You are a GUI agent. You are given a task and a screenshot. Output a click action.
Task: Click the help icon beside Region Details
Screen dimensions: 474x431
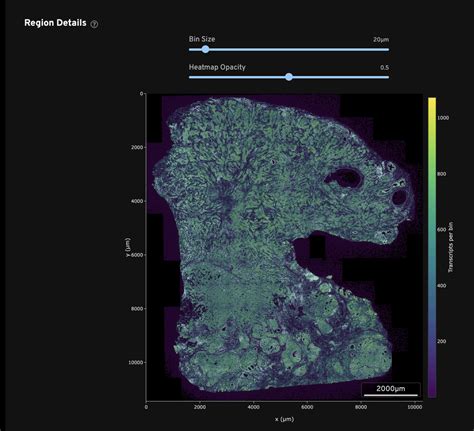click(94, 24)
